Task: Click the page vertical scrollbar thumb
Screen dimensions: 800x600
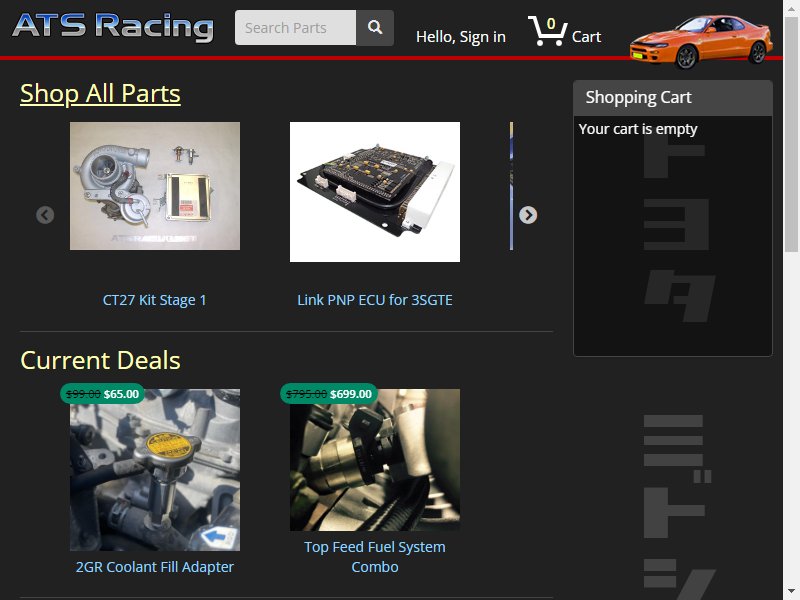Action: click(x=791, y=134)
